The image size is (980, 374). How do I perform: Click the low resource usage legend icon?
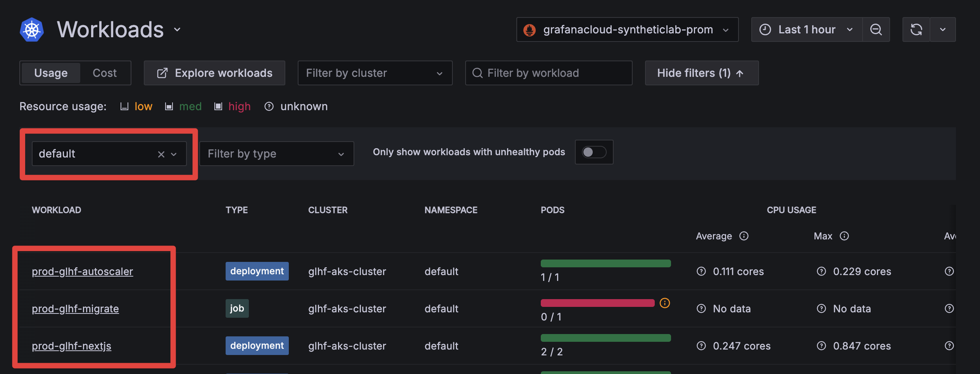point(124,106)
